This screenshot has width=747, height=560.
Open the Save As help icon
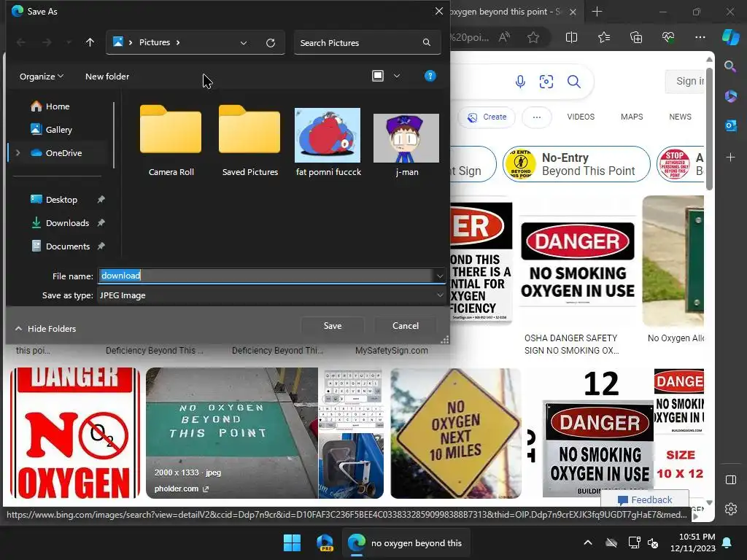pos(430,76)
